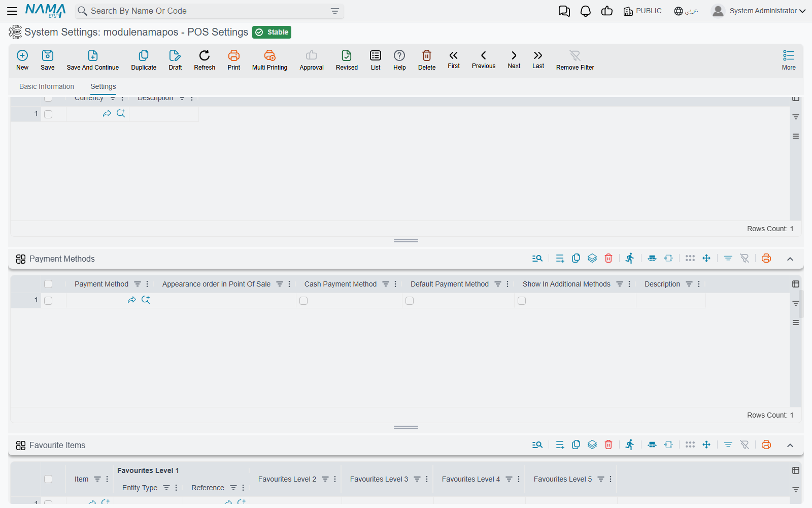The height and width of the screenshot is (508, 812).
Task: Go to the Previous record
Action: pos(484,59)
